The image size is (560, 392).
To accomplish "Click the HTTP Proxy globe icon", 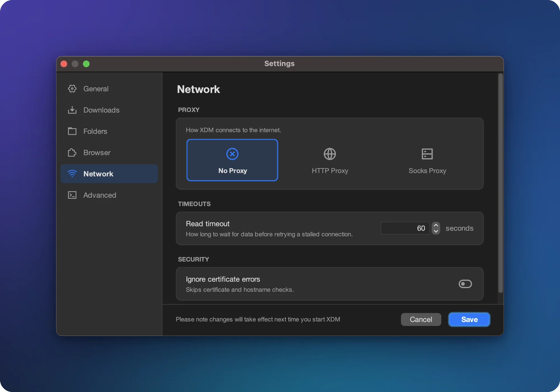I will coord(330,154).
